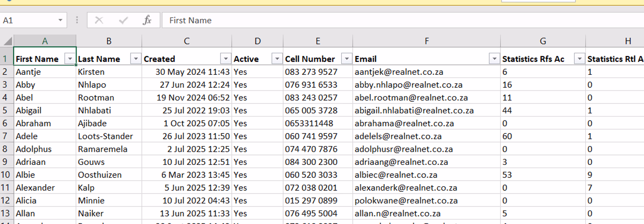Open the Statistics Rfs Ac filter dropdown
This screenshot has width=644, height=224.
pos(580,59)
